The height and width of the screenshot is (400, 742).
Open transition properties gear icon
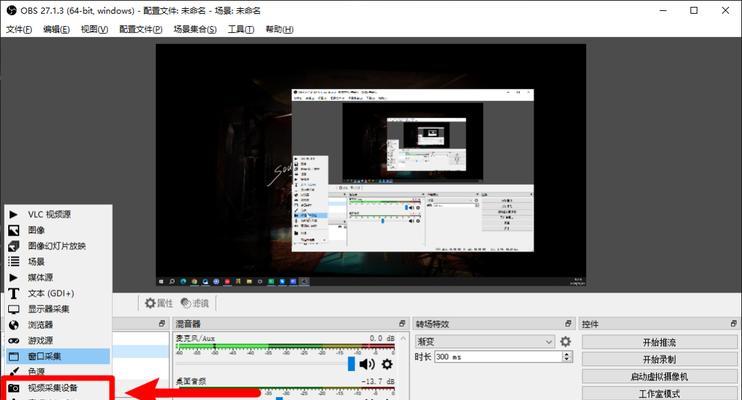tap(565, 341)
